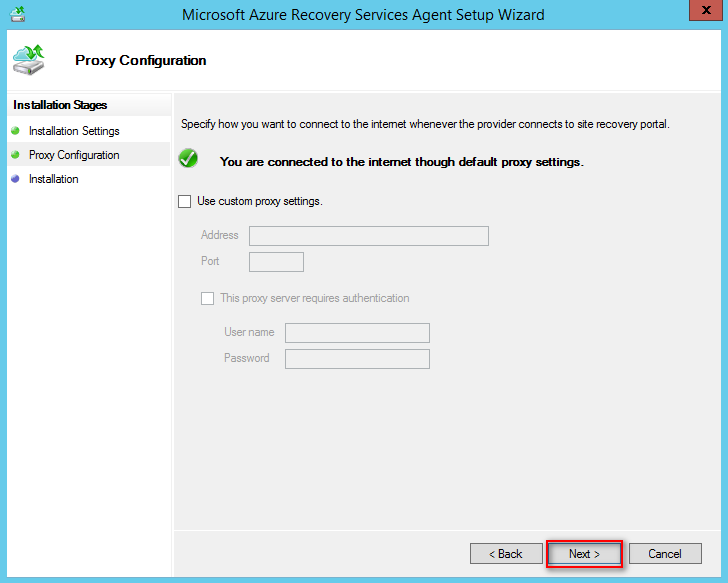
Task: Click the Next > button
Action: (x=585, y=554)
